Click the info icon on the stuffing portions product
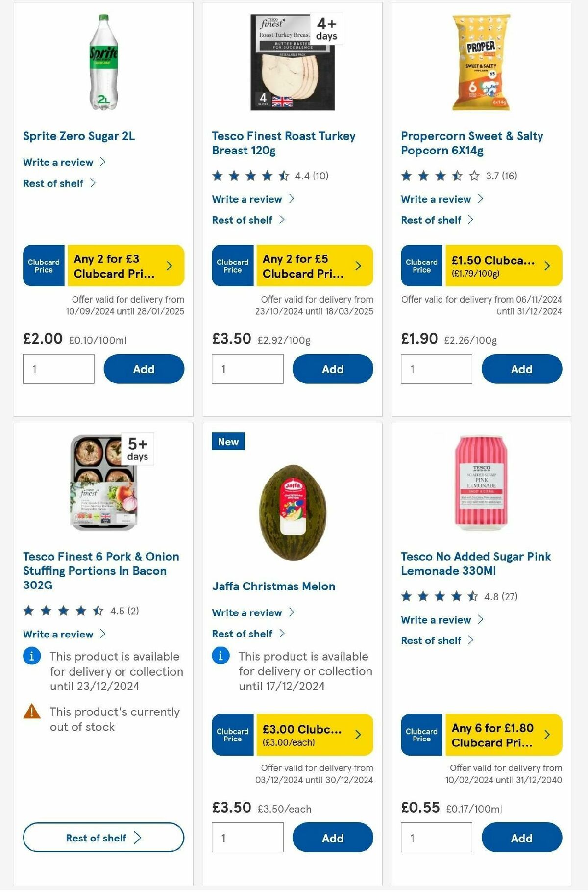This screenshot has width=588, height=892. point(31,656)
